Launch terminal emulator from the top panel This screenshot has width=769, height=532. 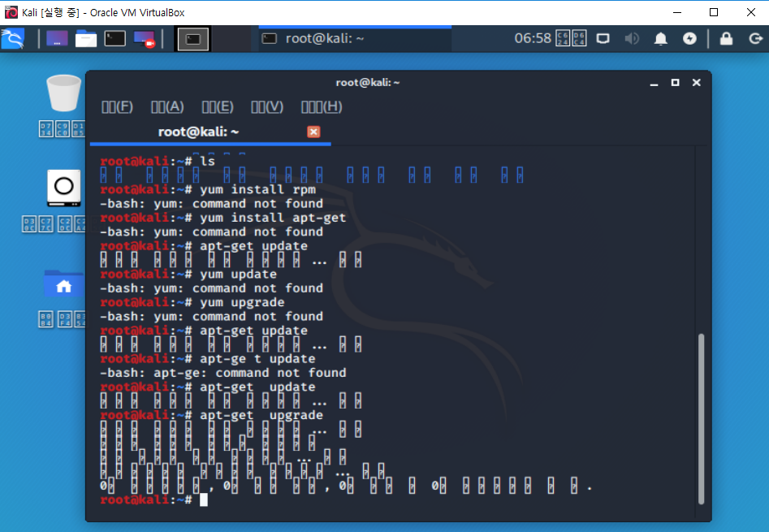coord(115,38)
